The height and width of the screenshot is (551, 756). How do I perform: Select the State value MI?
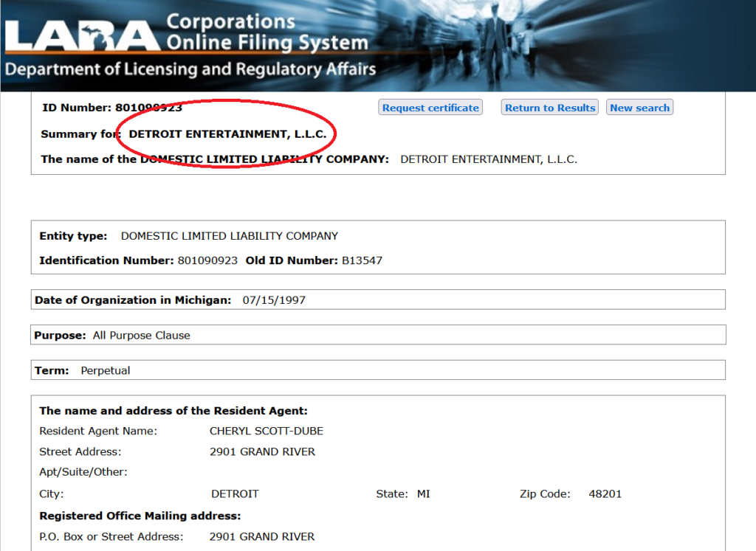(423, 493)
